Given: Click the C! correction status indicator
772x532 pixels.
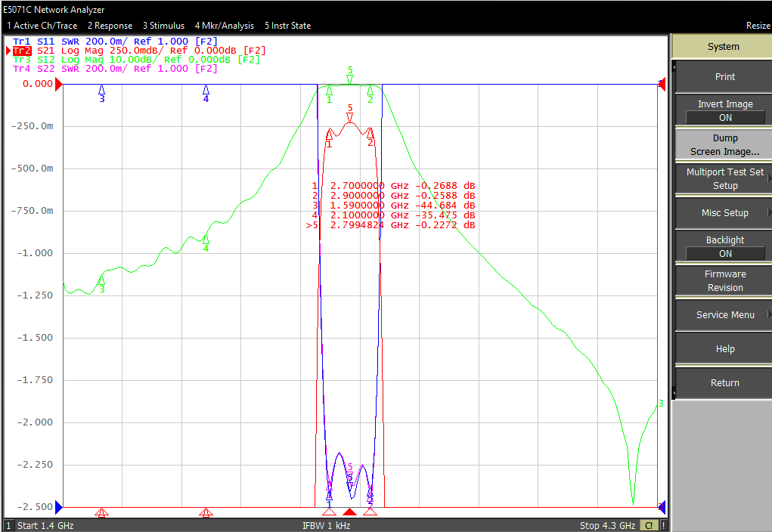Looking at the screenshot, I should (649, 526).
